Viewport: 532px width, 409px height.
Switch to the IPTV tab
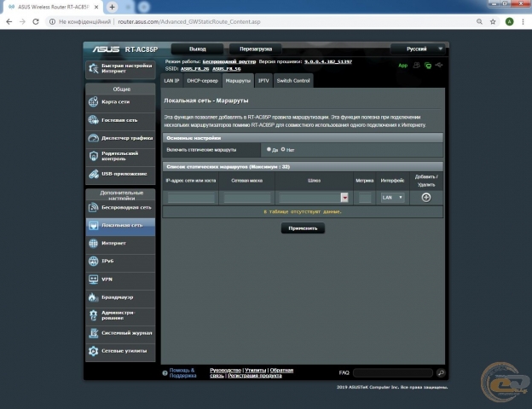click(263, 80)
